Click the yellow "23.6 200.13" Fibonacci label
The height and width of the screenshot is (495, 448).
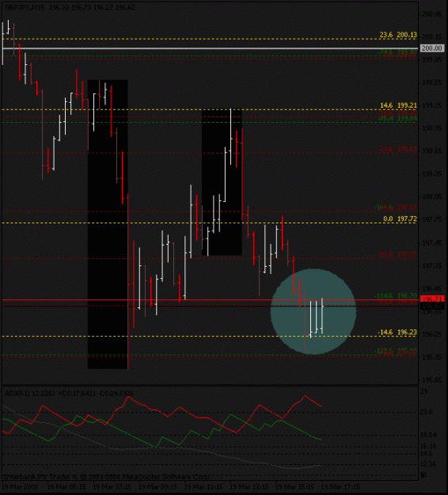[398, 35]
